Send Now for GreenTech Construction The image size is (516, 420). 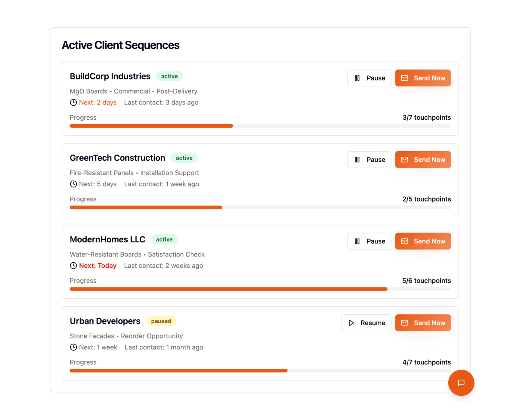(423, 160)
